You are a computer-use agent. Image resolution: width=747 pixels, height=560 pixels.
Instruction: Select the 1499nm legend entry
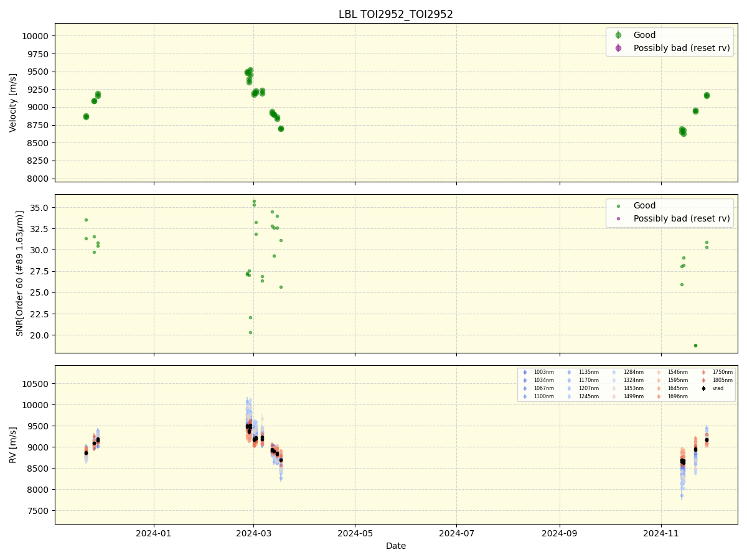pos(627,396)
